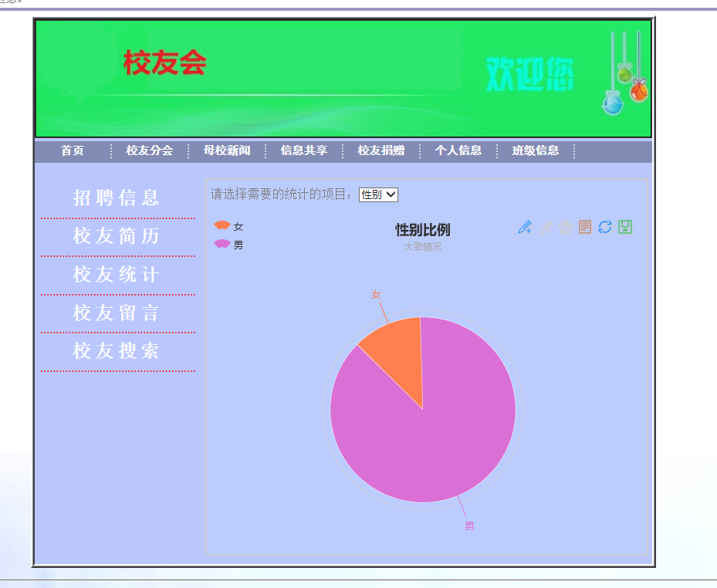
Task: Open the 校友搜索 sidebar link
Action: pos(116,350)
